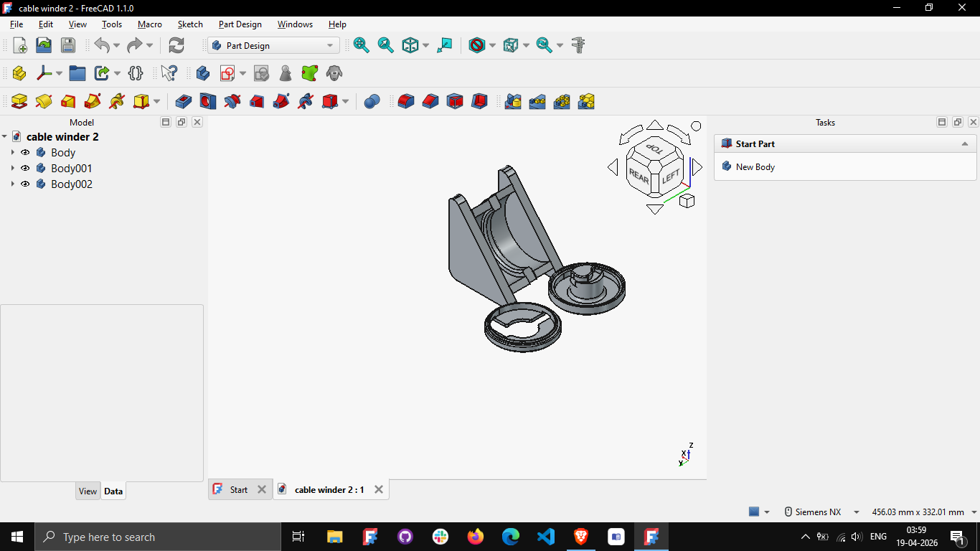Fit all content in view
980x551 pixels.
[362, 45]
